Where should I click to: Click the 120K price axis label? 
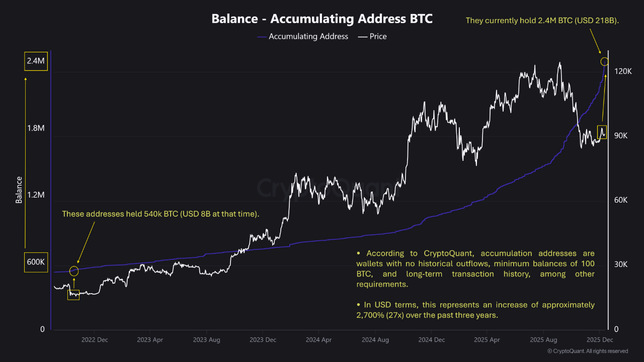tap(623, 71)
